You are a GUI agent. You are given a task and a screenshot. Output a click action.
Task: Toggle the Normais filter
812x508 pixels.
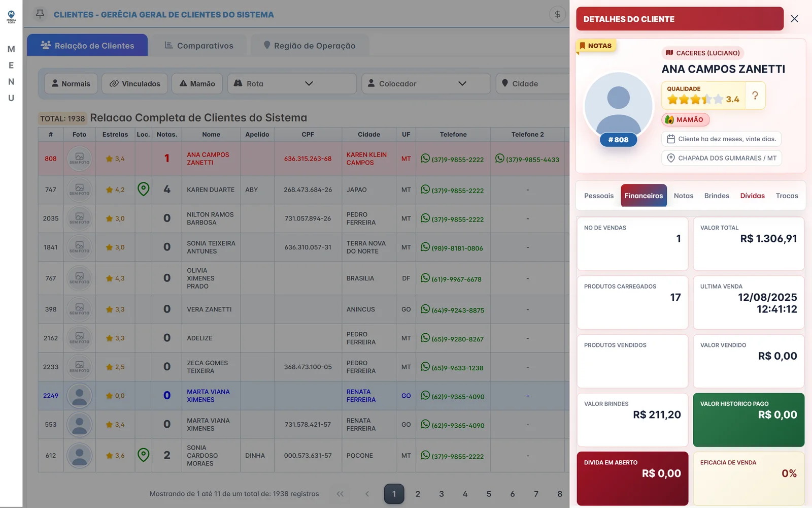pos(71,83)
